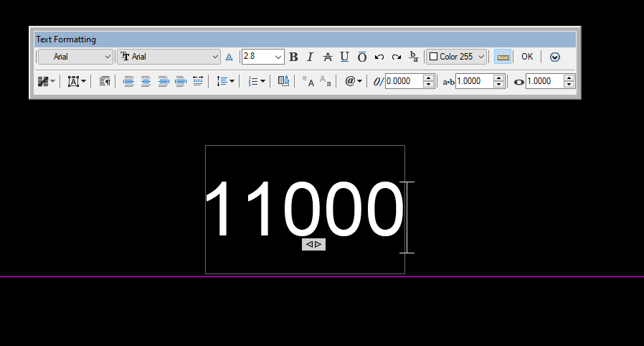This screenshot has width=644, height=346.
Task: Apply Strikethrough to text
Action: pos(327,57)
